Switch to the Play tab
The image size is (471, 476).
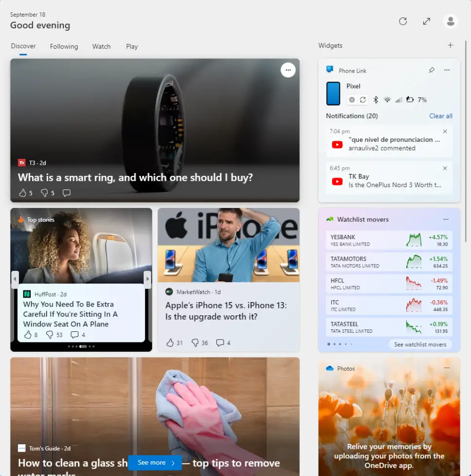click(x=132, y=46)
